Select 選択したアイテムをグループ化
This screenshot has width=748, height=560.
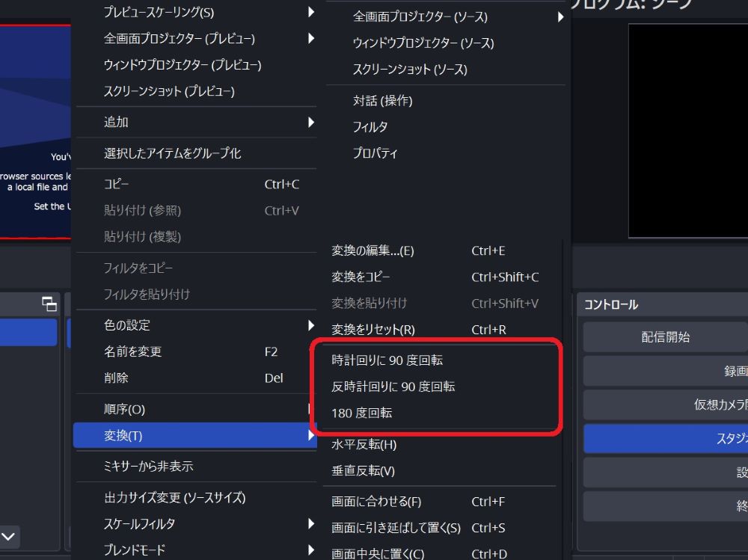[x=195, y=153]
